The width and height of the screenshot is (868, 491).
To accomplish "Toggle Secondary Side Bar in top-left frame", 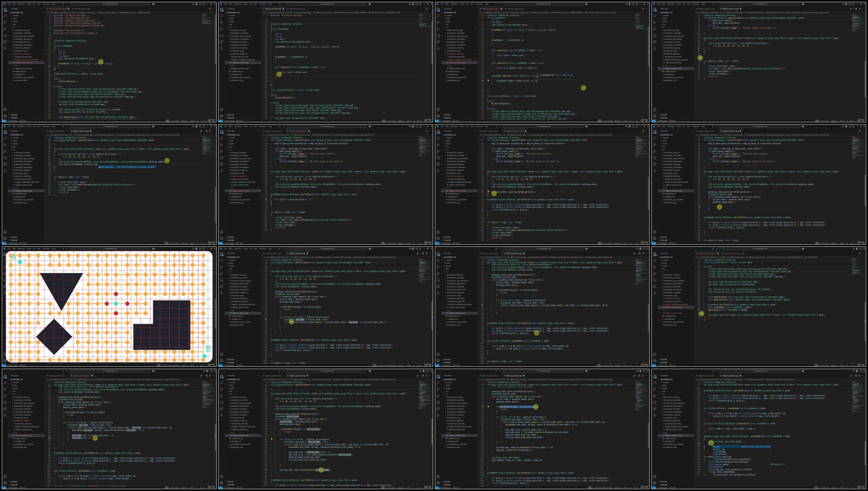I will 204,4.
